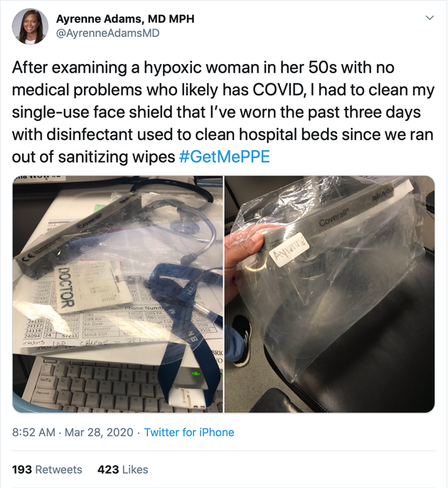
Task: Open the Twitter for iPhone source link
Action: click(x=189, y=433)
